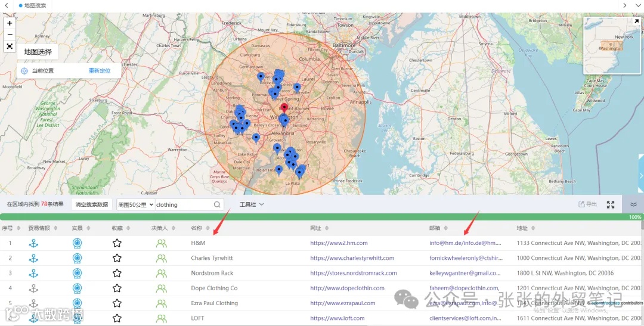Sort by the 贸易情报 column
Viewport: 644px width, 326px height.
pyautogui.click(x=55, y=228)
